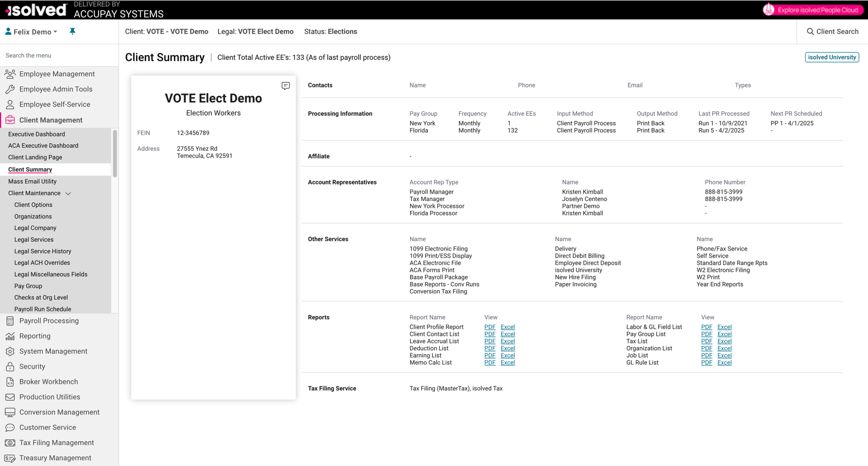Click the Client Management briefcase icon

(x=10, y=120)
